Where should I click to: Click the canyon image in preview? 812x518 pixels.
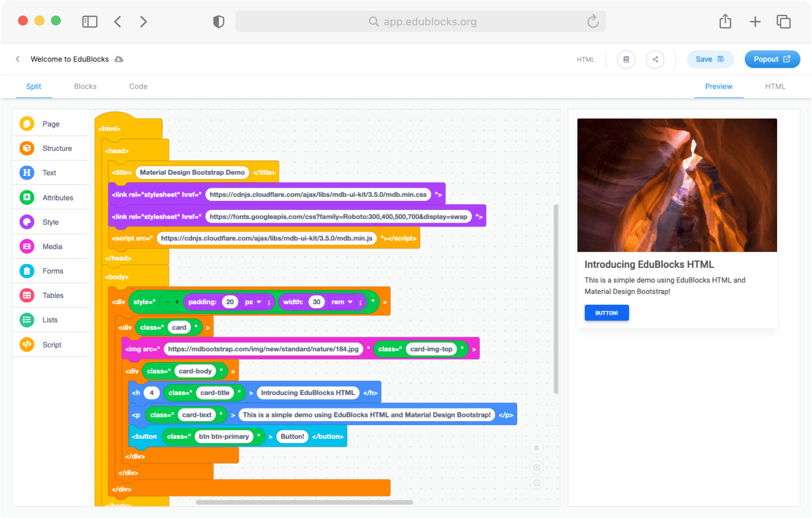(x=677, y=185)
